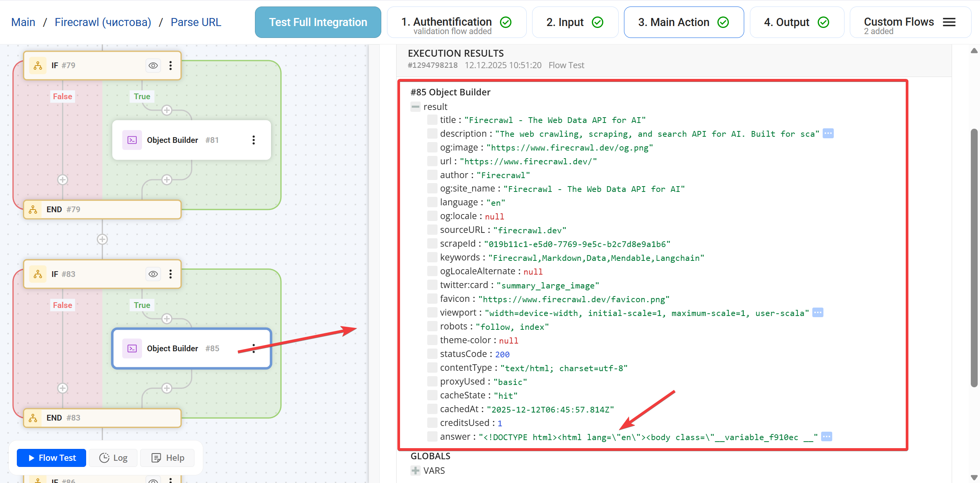Click the Test Full Integration button
This screenshot has width=980, height=483.
click(317, 22)
